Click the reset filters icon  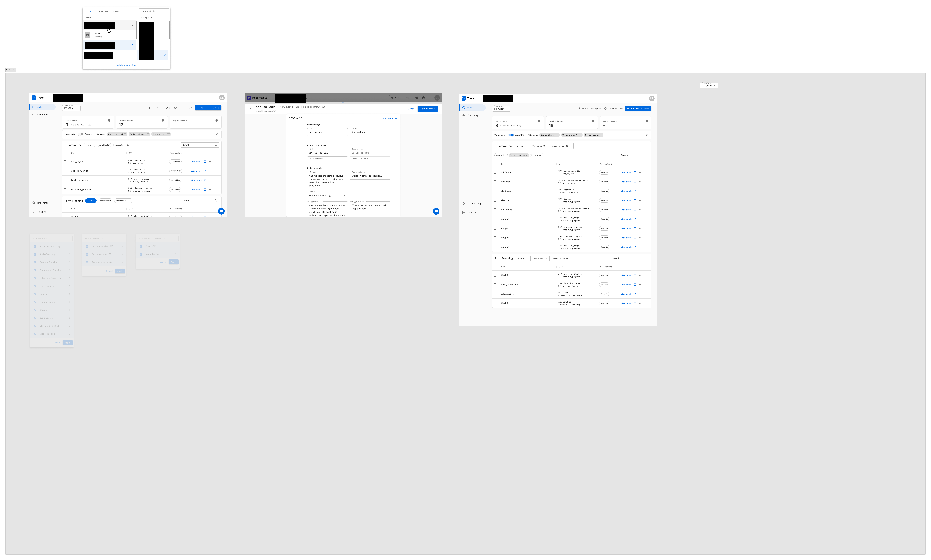(x=217, y=134)
